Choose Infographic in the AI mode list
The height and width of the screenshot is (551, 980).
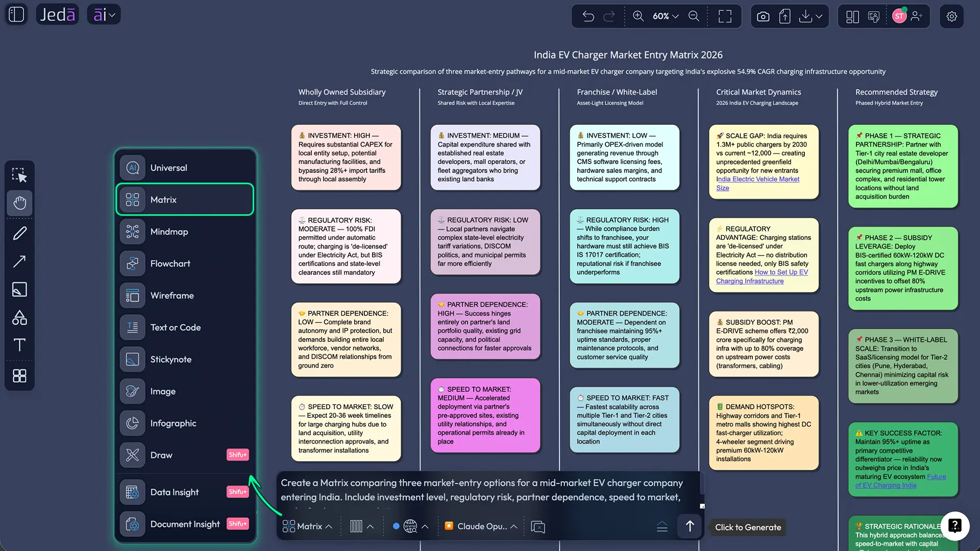coord(185,423)
